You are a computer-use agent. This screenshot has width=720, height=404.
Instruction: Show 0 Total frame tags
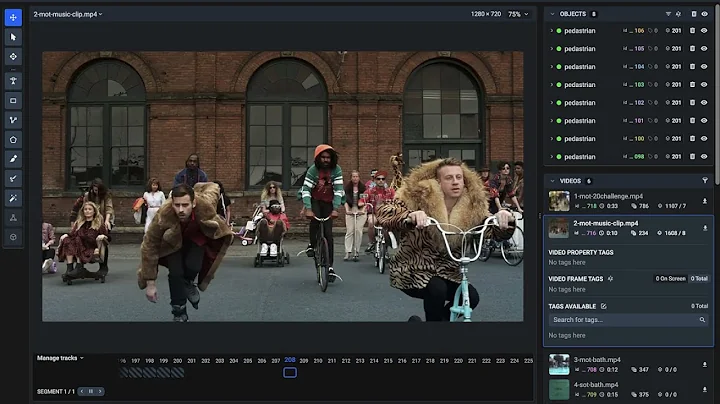pyautogui.click(x=699, y=279)
